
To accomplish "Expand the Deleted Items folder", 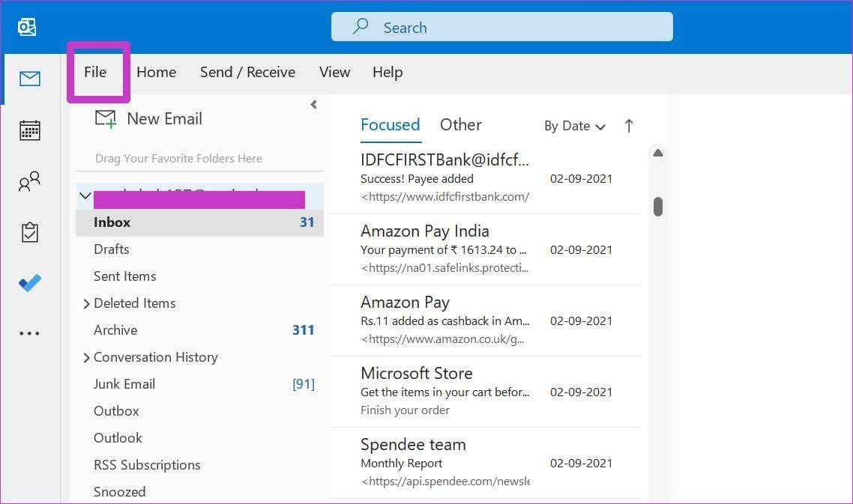I will pyautogui.click(x=86, y=304).
